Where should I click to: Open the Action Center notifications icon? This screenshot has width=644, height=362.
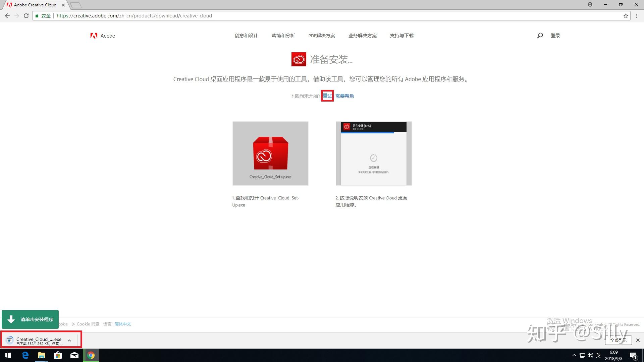(634, 355)
